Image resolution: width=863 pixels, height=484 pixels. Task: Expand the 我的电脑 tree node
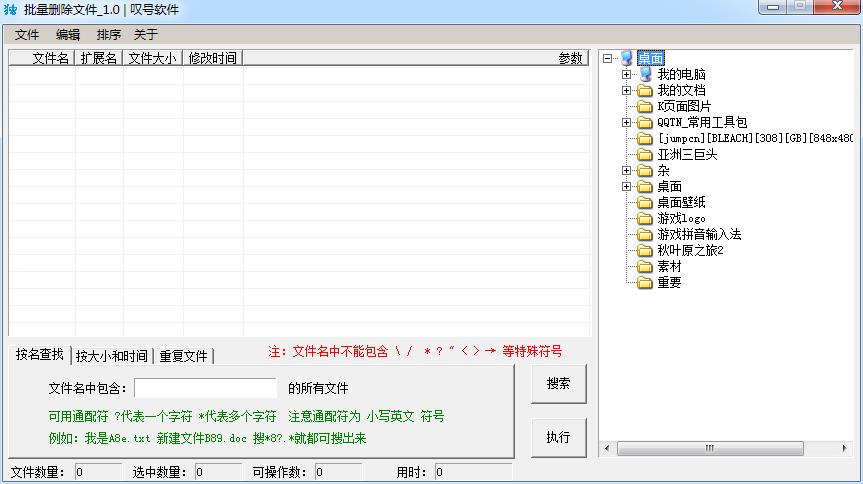(626, 74)
